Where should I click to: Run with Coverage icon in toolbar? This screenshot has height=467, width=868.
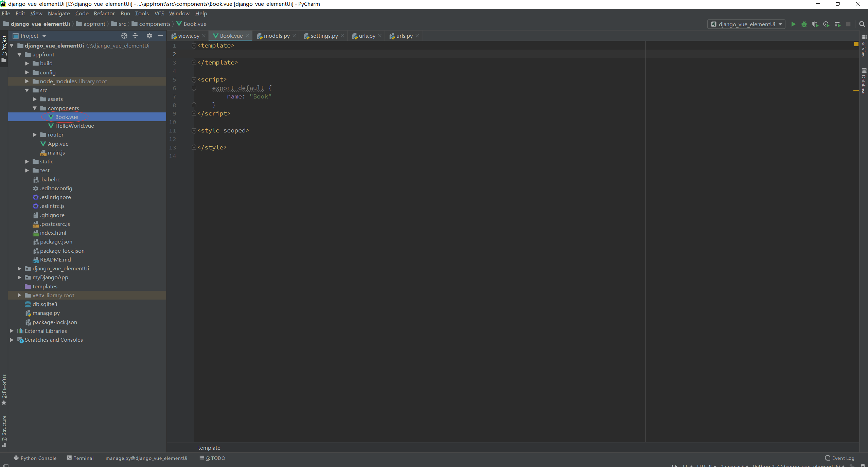point(815,24)
